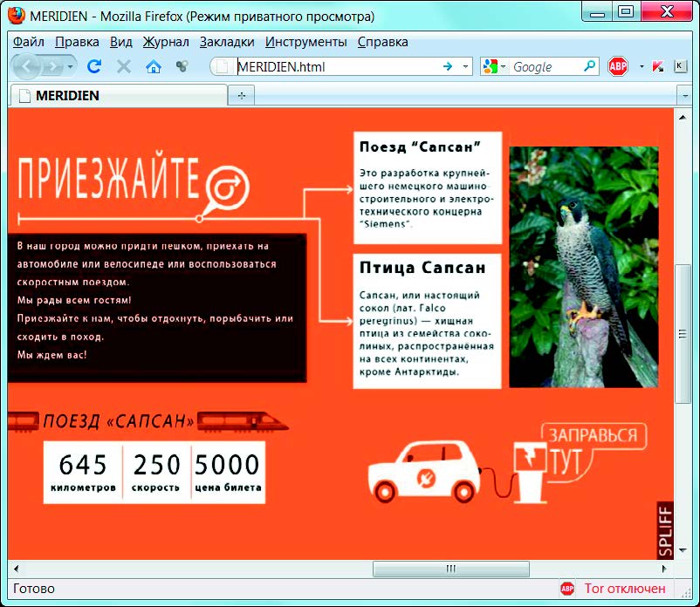Image resolution: width=700 pixels, height=607 pixels.
Task: Click the peregrine falcon photo
Action: 584,267
